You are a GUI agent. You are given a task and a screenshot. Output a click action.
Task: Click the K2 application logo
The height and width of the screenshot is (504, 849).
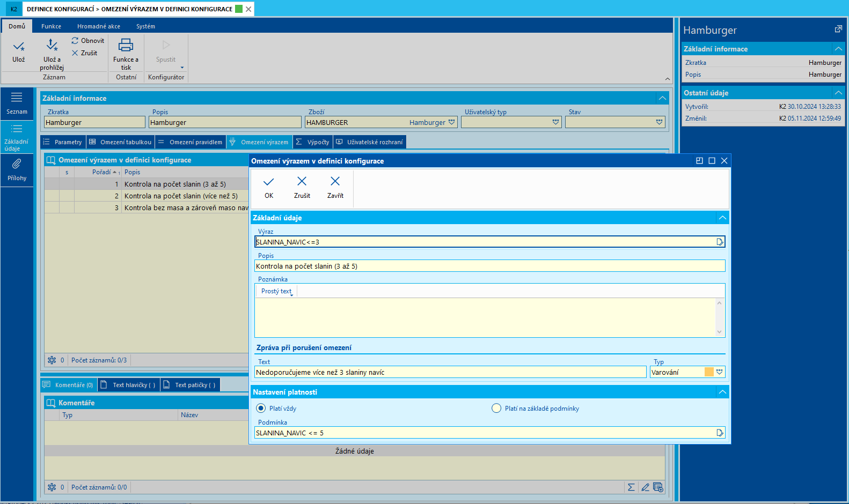[x=14, y=9]
